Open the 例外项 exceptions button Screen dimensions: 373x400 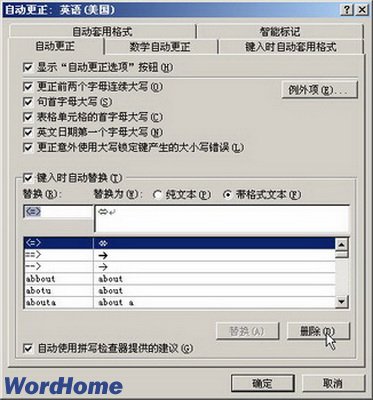319,89
